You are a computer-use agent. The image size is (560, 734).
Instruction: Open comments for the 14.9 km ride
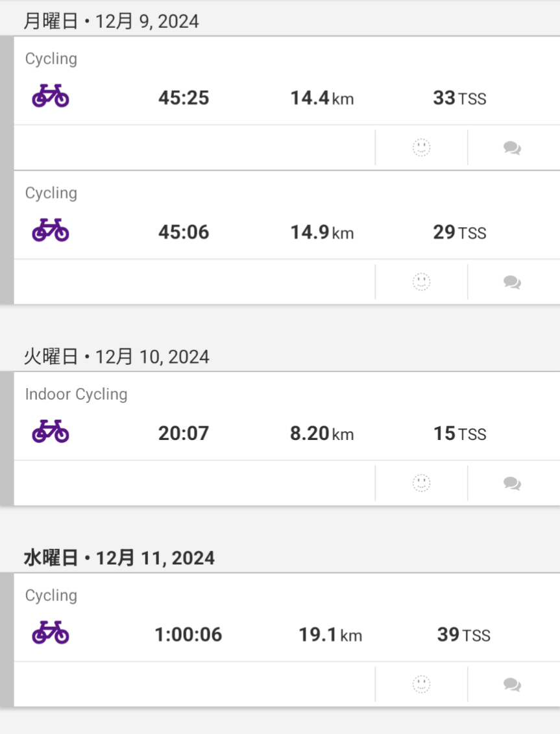pyautogui.click(x=512, y=282)
